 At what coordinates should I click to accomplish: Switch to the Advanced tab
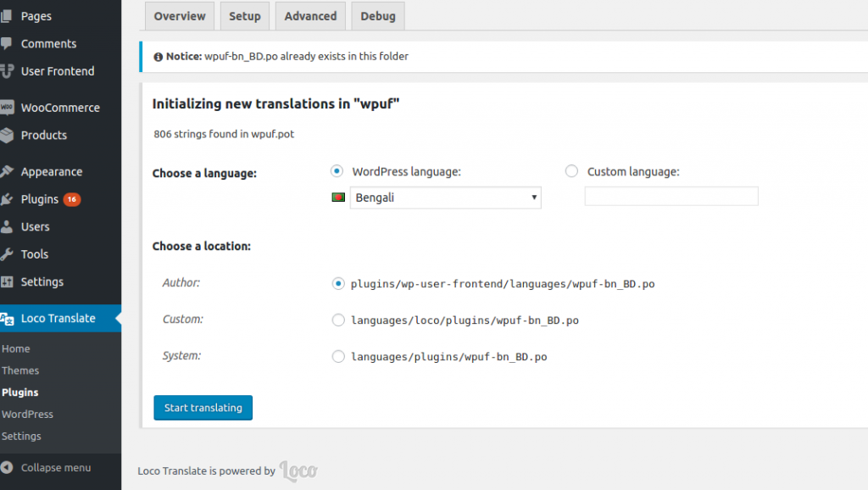tap(310, 15)
